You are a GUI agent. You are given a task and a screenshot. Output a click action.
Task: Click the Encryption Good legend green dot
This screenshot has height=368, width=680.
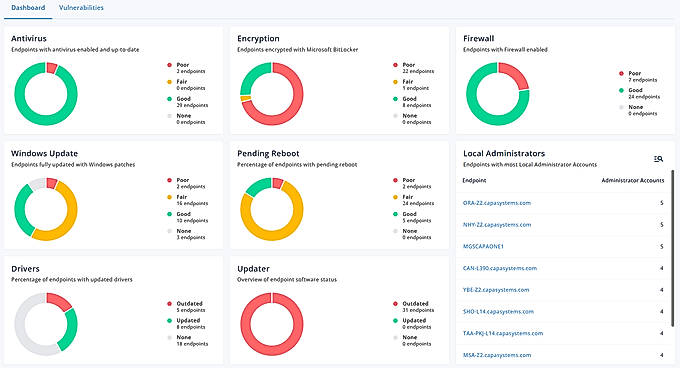[x=395, y=99]
